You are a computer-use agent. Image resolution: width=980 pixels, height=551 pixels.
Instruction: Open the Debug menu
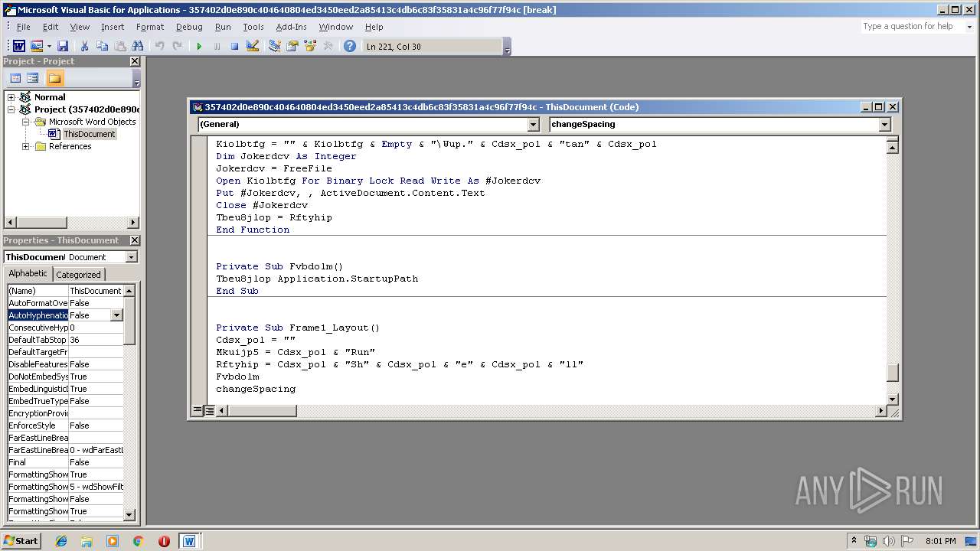click(189, 27)
